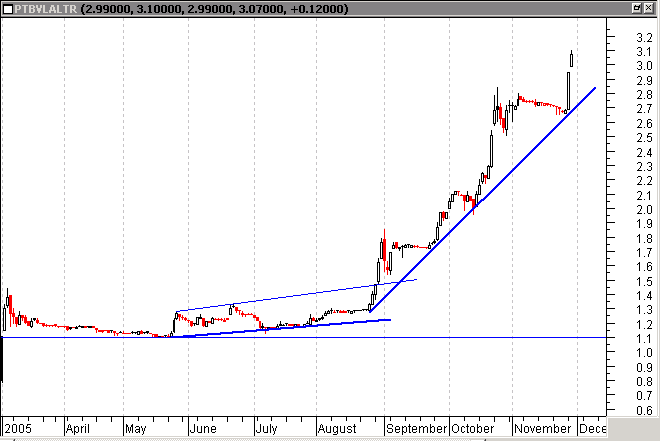The image size is (660, 442).
Task: Click the July date axis label
Action: click(x=266, y=429)
